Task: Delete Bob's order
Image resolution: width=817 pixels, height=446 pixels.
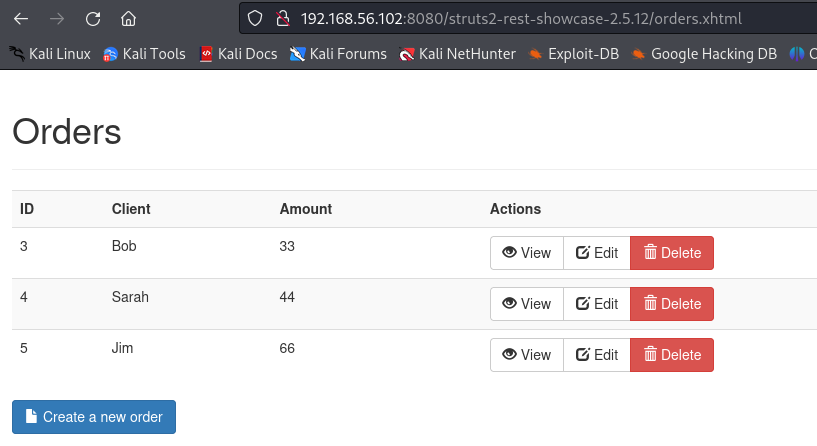Action: point(672,253)
